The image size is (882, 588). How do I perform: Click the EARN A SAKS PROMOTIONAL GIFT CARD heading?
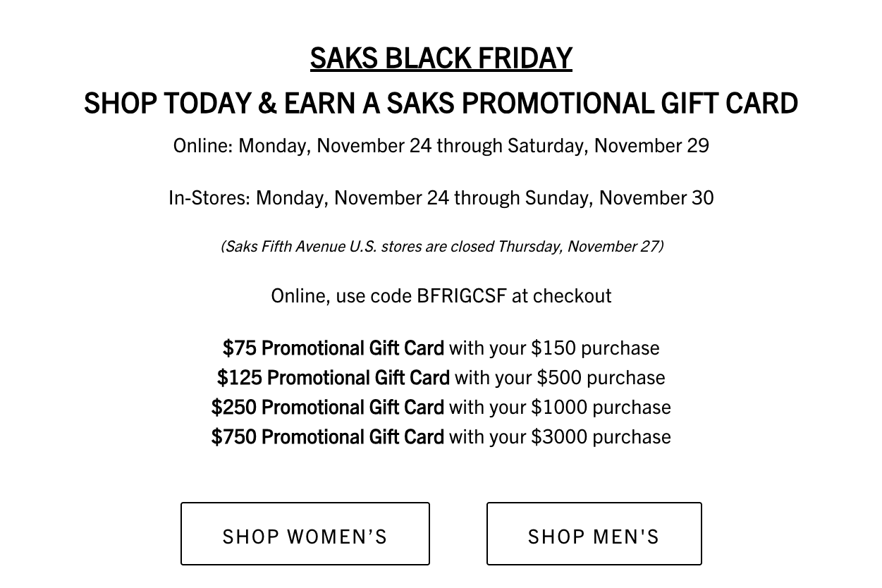pos(441,103)
